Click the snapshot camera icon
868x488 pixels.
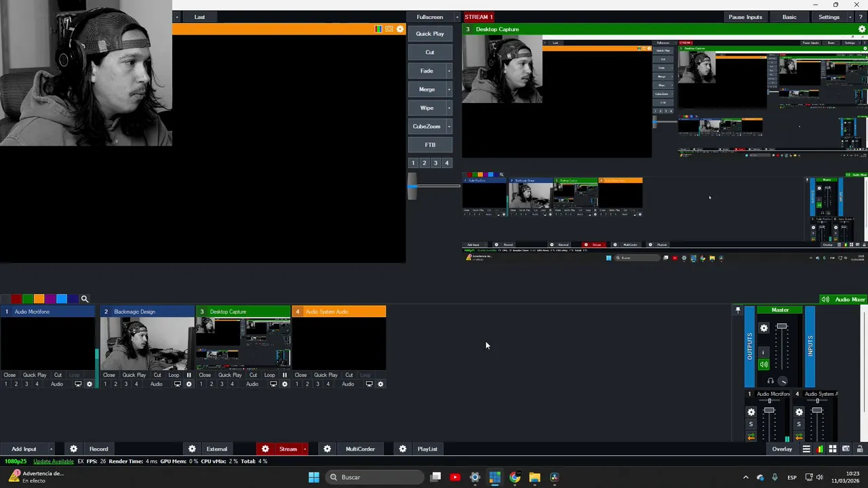pos(846,449)
